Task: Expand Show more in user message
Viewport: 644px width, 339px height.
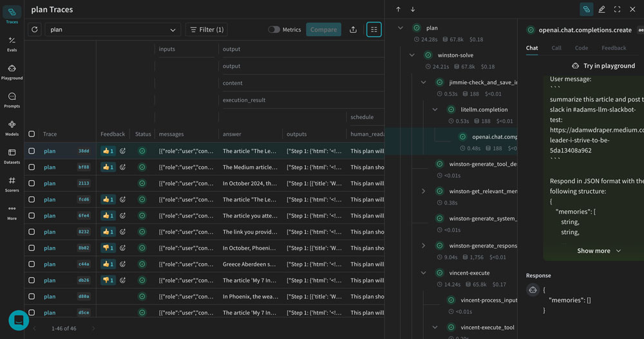Action: click(x=598, y=251)
